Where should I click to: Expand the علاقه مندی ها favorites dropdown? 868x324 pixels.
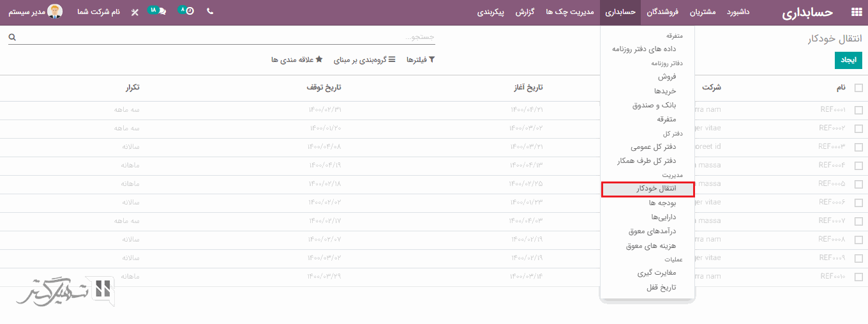(297, 59)
